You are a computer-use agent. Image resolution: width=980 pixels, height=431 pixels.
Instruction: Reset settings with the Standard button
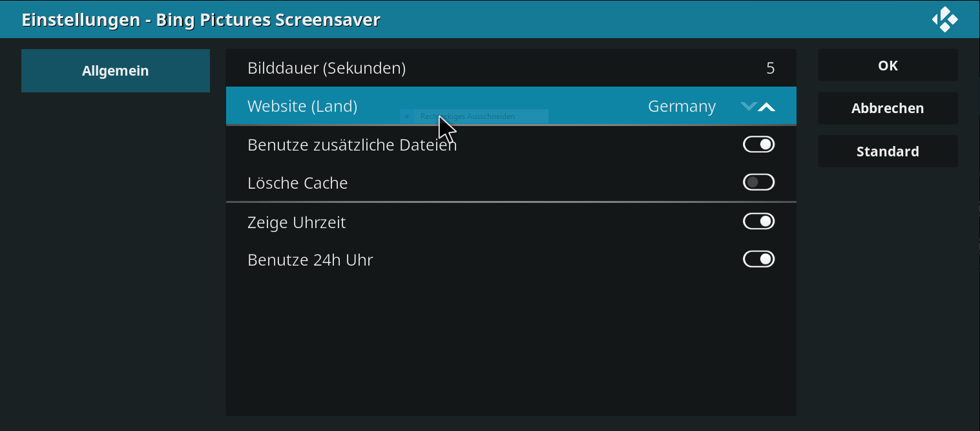888,152
